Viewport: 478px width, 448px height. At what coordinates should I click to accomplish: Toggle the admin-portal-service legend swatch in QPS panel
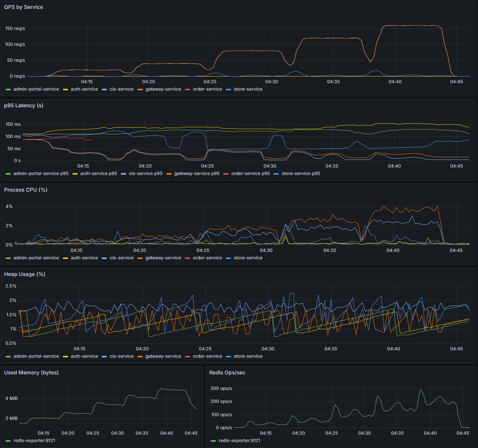pyautogui.click(x=7, y=89)
